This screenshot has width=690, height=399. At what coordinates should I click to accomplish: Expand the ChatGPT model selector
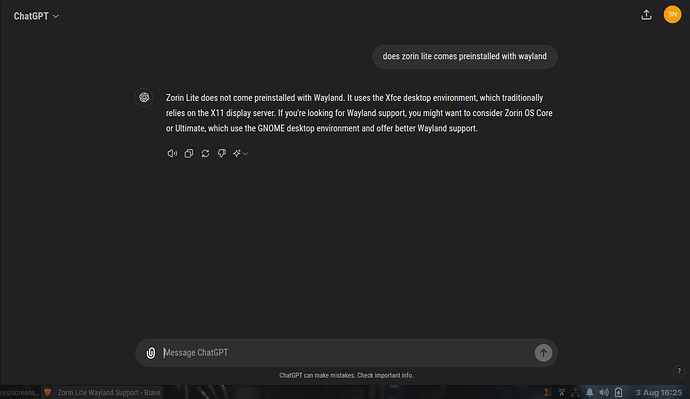coord(36,16)
